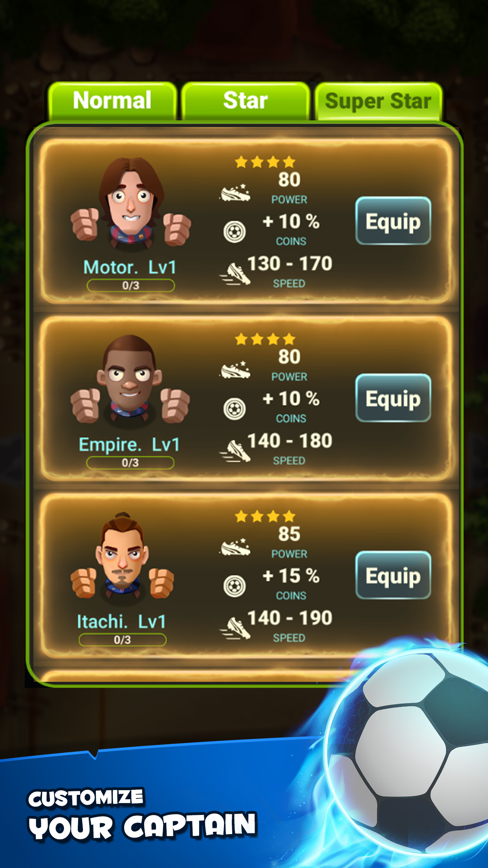Select the Super Star tab
Viewport: 488px width, 868px height.
[x=378, y=101]
